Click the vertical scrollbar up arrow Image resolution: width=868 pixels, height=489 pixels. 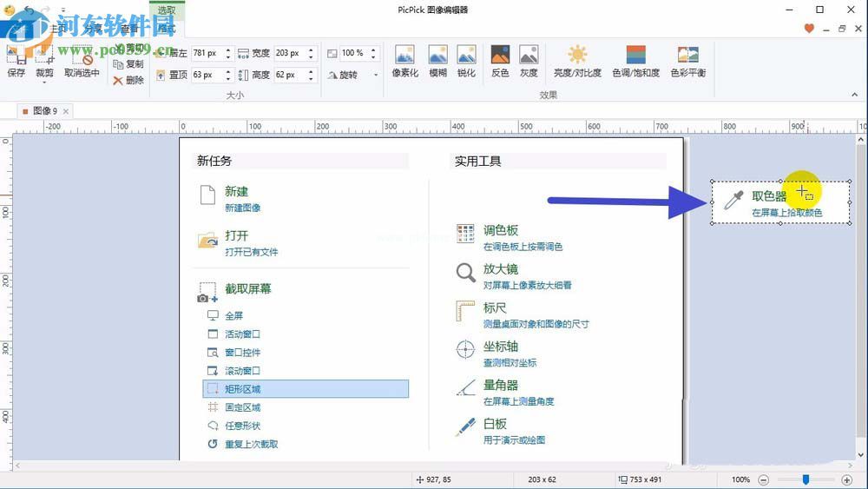point(861,140)
